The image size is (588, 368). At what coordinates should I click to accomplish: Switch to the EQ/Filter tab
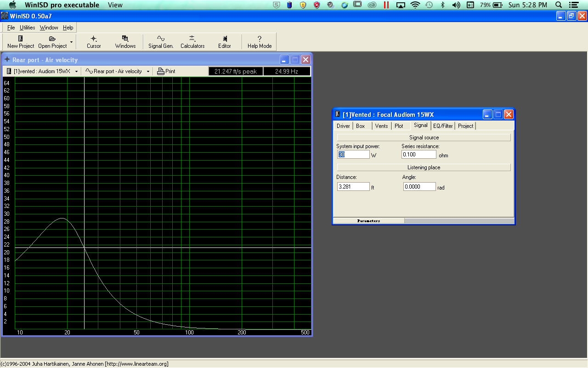click(443, 126)
